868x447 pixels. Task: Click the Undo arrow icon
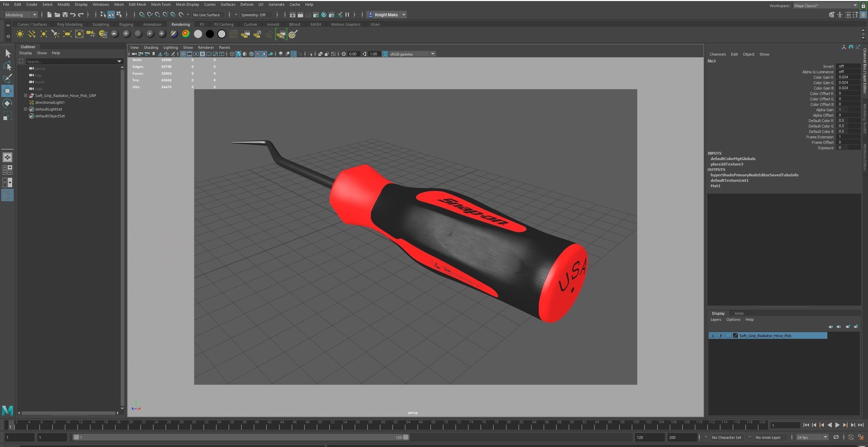(x=73, y=15)
